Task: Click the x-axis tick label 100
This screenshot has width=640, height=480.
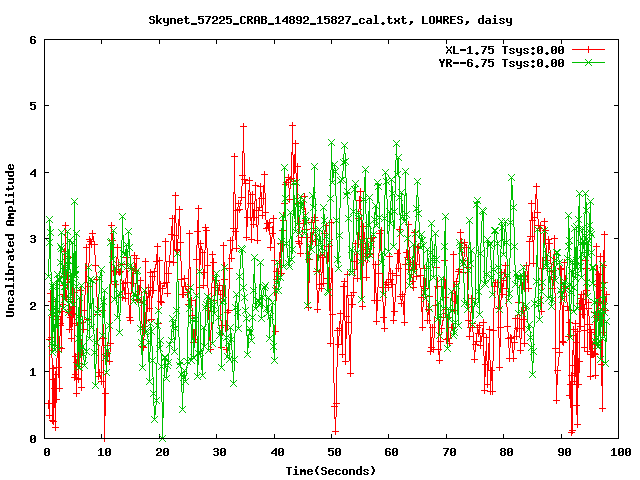Action: tap(621, 452)
